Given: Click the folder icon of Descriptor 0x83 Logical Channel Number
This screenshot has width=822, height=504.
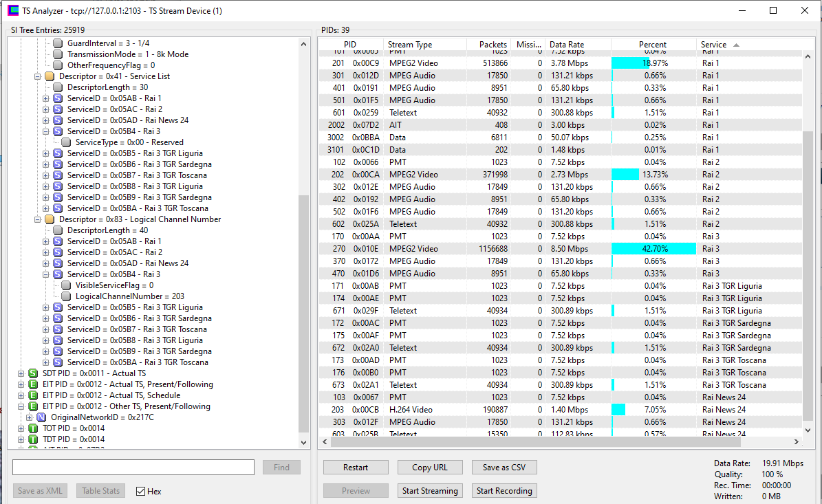Looking at the screenshot, I should point(50,219).
